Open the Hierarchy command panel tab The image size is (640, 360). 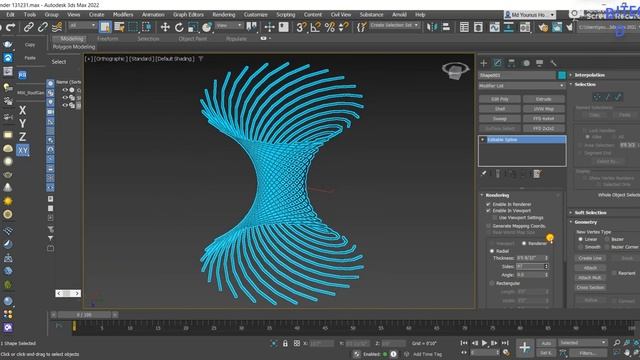coord(511,63)
